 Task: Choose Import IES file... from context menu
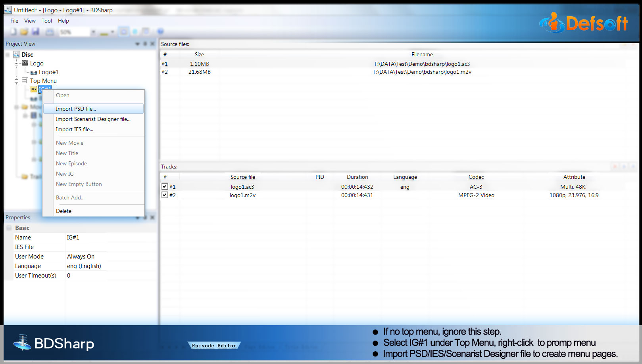tap(94, 129)
